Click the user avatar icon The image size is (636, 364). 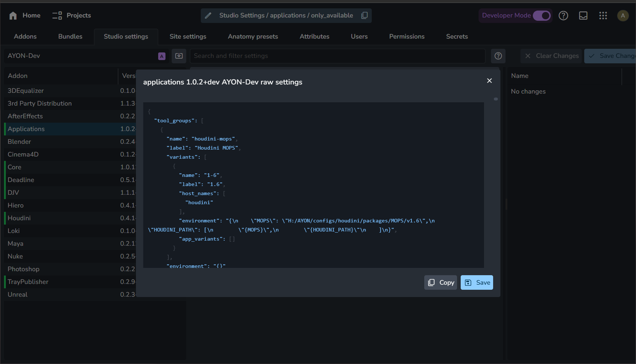(623, 16)
